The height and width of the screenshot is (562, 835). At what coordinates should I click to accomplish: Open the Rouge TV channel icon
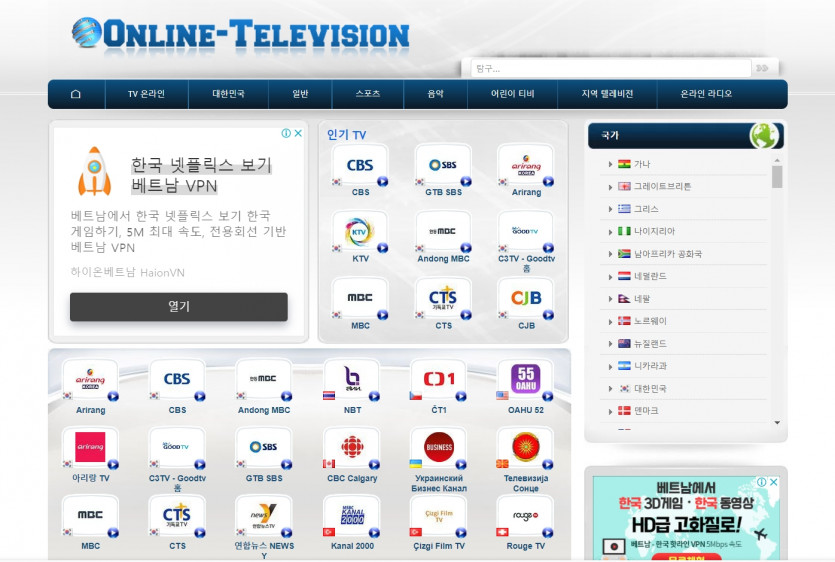tap(526, 516)
